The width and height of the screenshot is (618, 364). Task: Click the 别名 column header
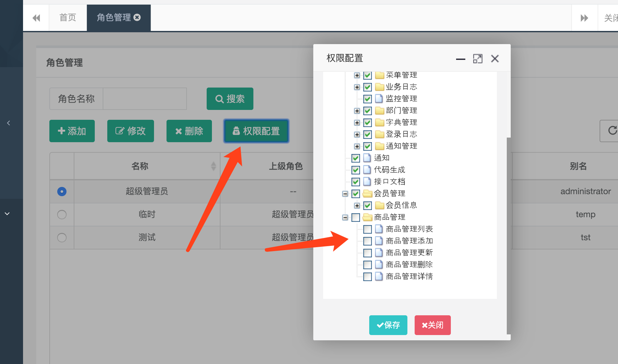(578, 166)
